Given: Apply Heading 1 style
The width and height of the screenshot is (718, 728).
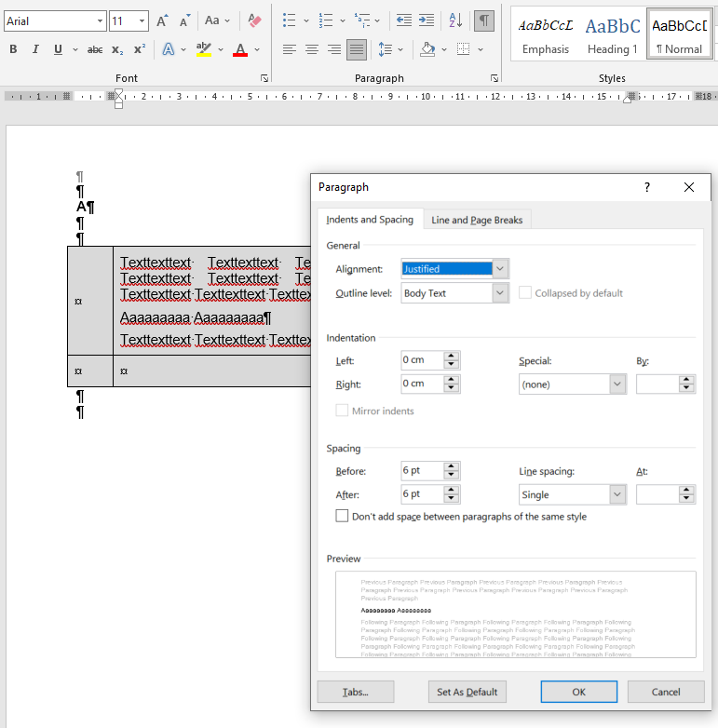Looking at the screenshot, I should (613, 35).
